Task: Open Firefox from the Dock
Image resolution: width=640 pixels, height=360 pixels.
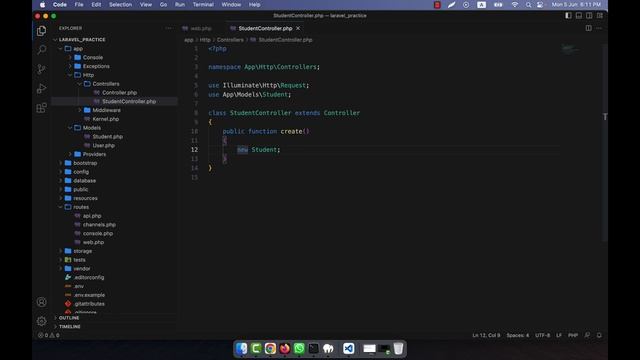Action: click(x=284, y=349)
